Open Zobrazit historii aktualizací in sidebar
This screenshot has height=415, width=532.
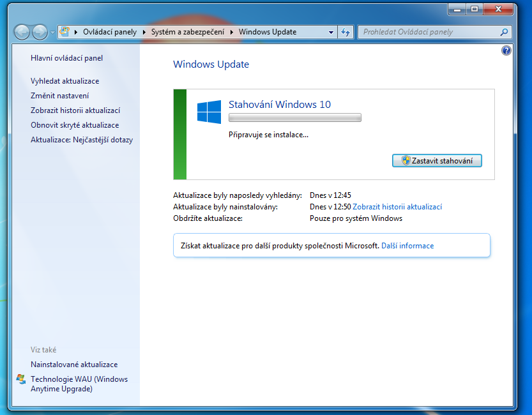pyautogui.click(x=75, y=110)
